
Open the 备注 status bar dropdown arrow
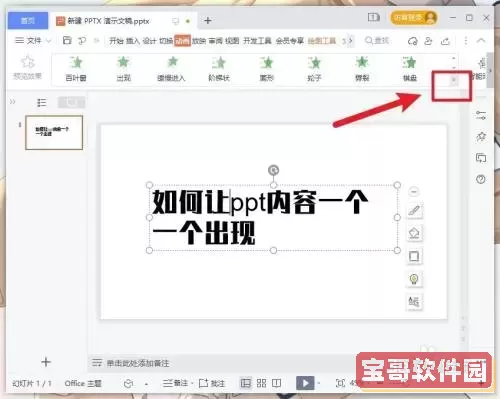point(192,384)
